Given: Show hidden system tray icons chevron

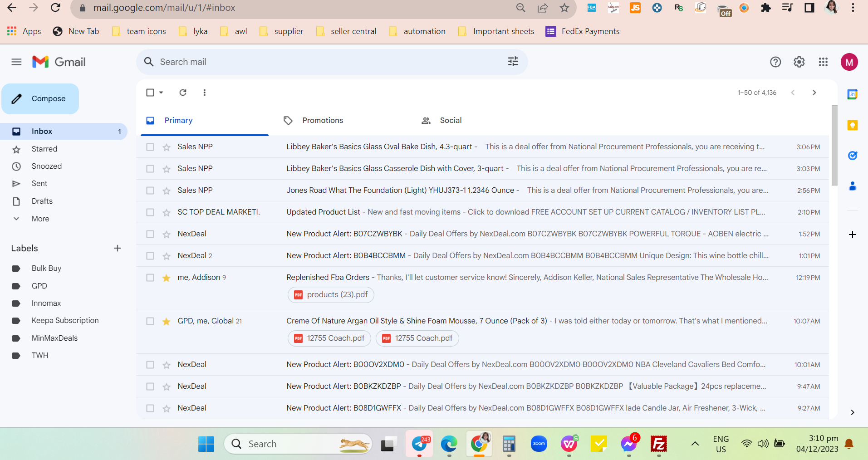Looking at the screenshot, I should pyautogui.click(x=695, y=444).
